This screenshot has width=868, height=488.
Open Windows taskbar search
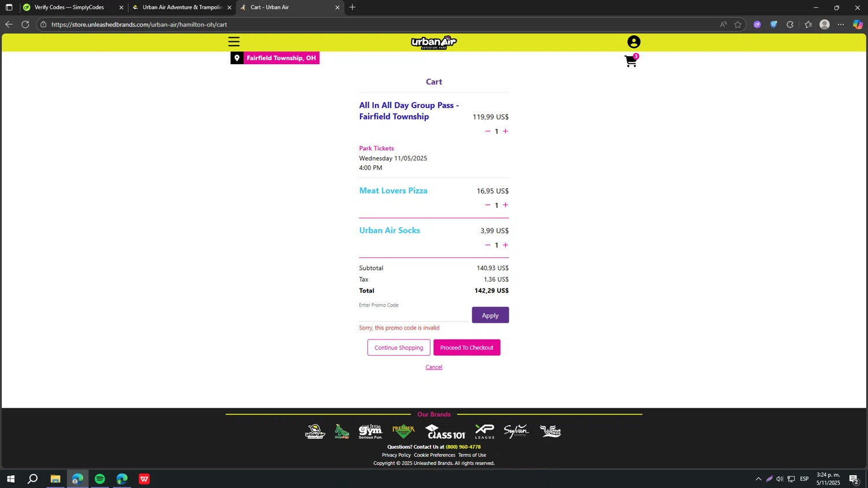tap(33, 479)
